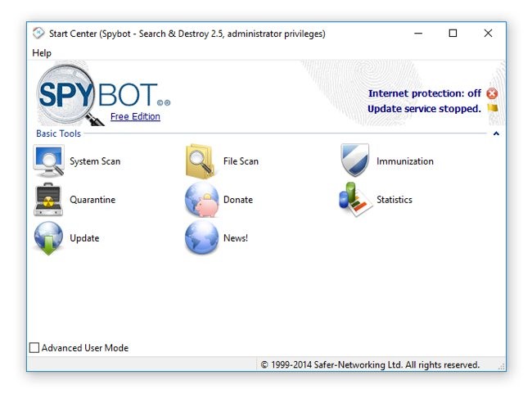Image resolution: width=532 pixels, height=398 pixels.
Task: Open the Statistics chart icon
Action: pyautogui.click(x=354, y=199)
